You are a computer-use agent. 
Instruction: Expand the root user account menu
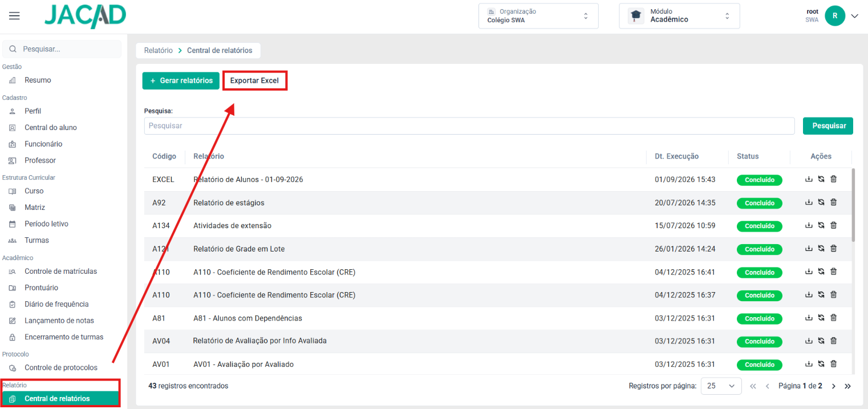coord(854,16)
